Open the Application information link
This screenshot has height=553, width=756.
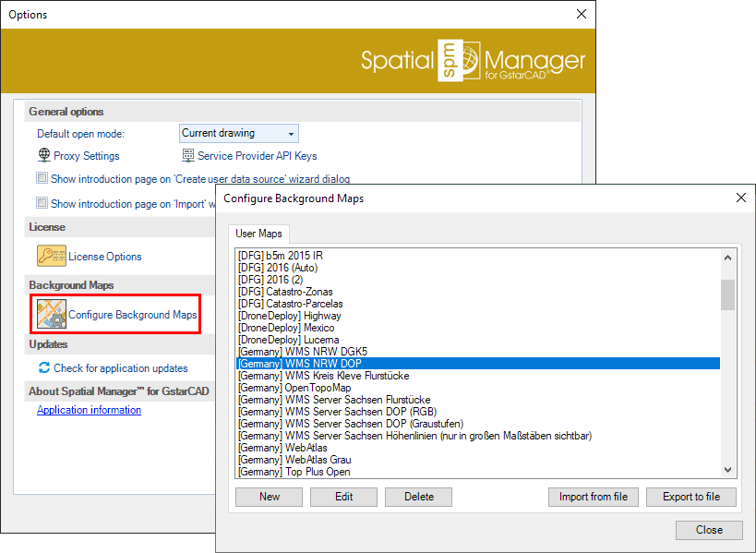[x=89, y=410]
